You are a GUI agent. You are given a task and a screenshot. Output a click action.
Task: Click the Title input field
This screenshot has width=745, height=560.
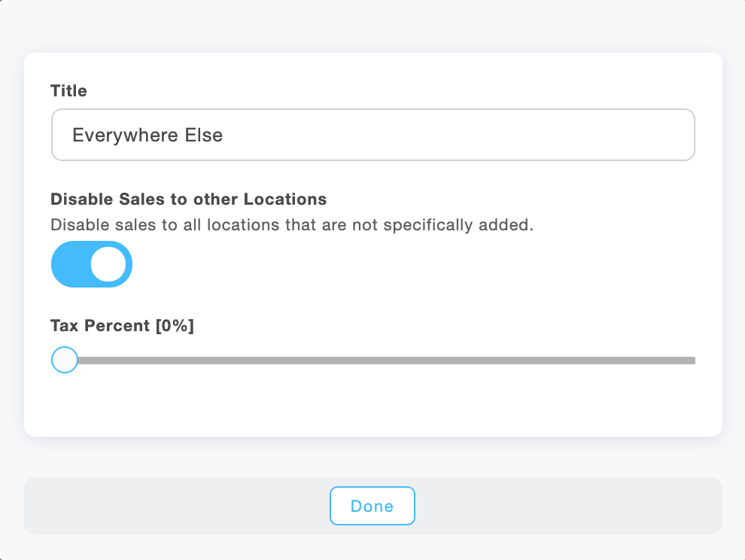point(372,135)
